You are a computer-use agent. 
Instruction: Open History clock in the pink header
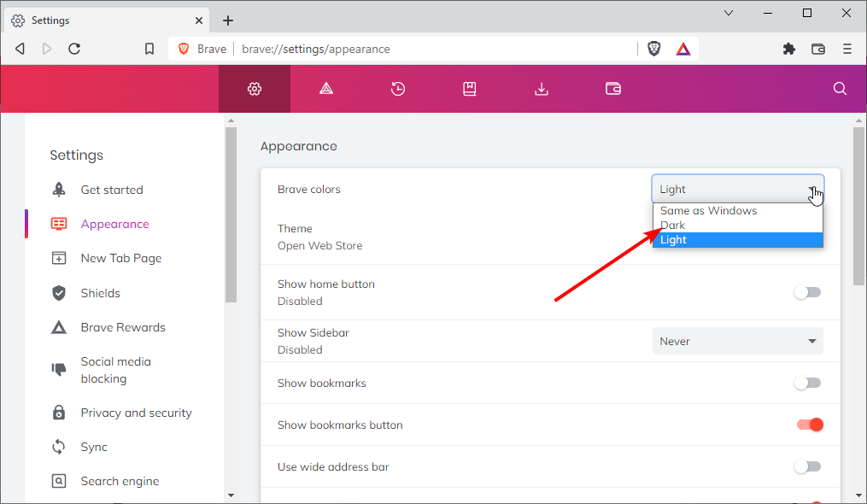tap(398, 89)
